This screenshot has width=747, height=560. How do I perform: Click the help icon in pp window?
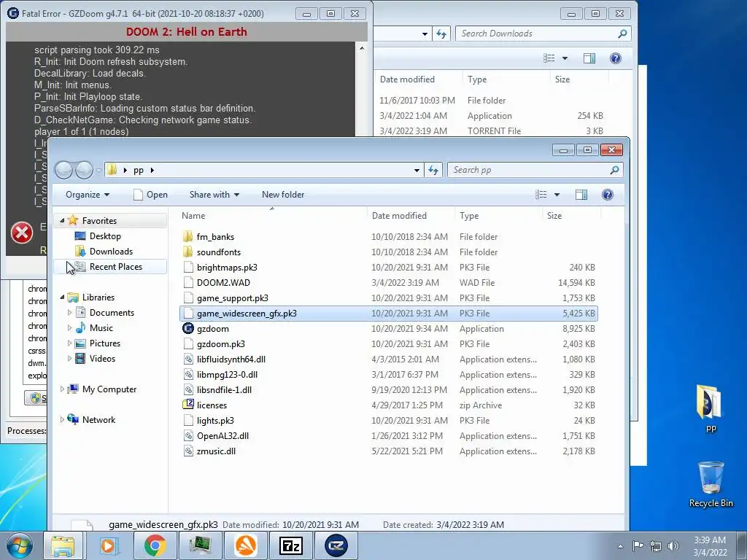608,194
